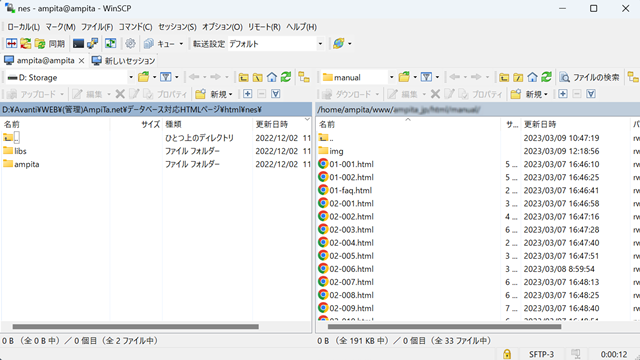Viewport: 640px width, 360px height.
Task: Click the local panel horizontal scrollbar
Action: pyautogui.click(x=136, y=327)
